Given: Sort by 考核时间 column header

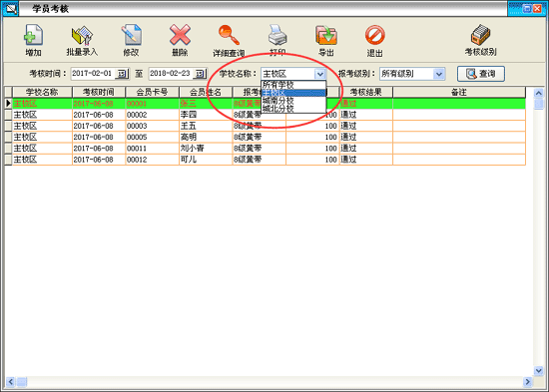Looking at the screenshot, I should [x=99, y=92].
